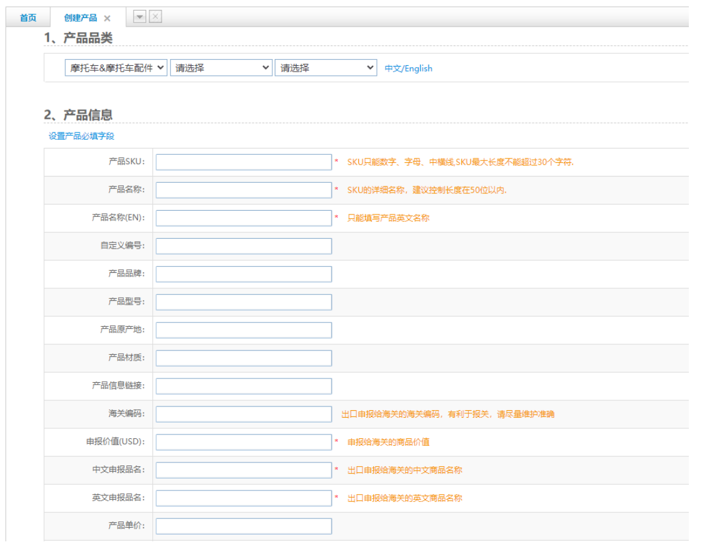This screenshot has width=728, height=560.
Task: Click into the 产品品牌 field
Action: click(x=244, y=274)
